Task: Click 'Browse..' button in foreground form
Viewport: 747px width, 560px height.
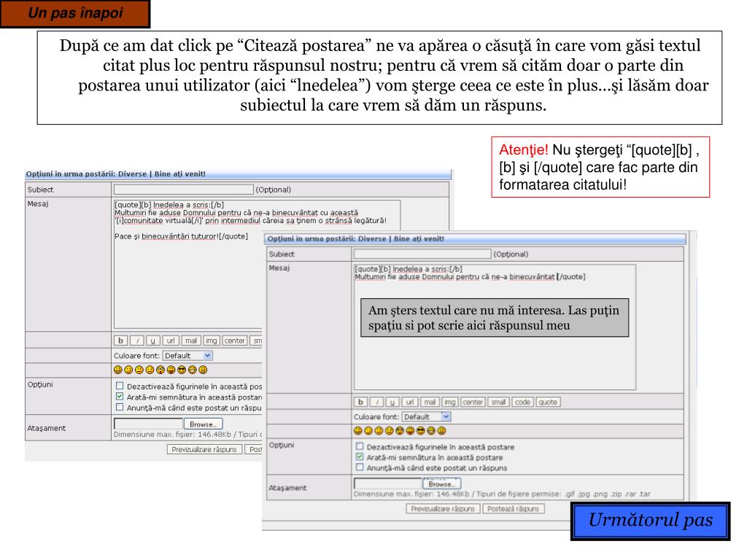Action: tap(441, 484)
